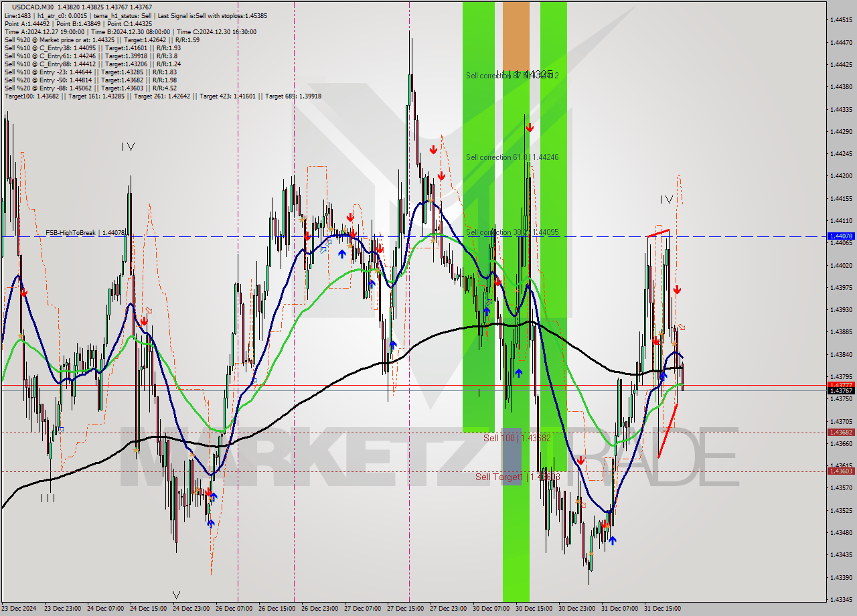
Task: Click the 1.43930 price axis label
Action: pos(841,310)
